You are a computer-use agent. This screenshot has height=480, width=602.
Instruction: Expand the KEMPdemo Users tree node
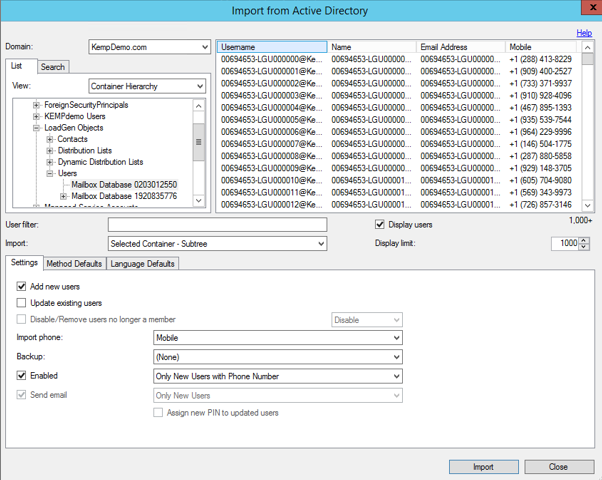click(36, 116)
